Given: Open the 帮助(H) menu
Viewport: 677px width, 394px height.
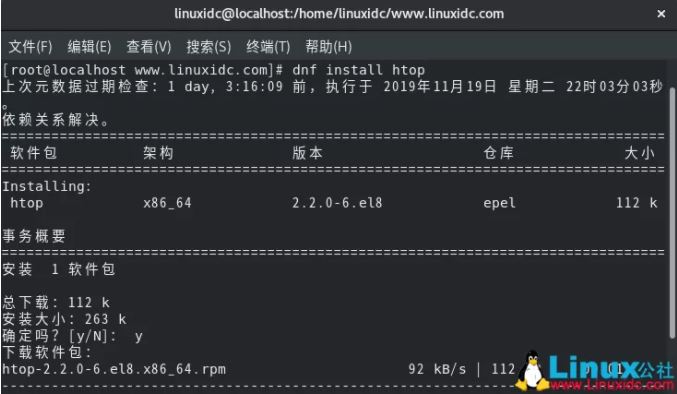Looking at the screenshot, I should click(x=329, y=47).
